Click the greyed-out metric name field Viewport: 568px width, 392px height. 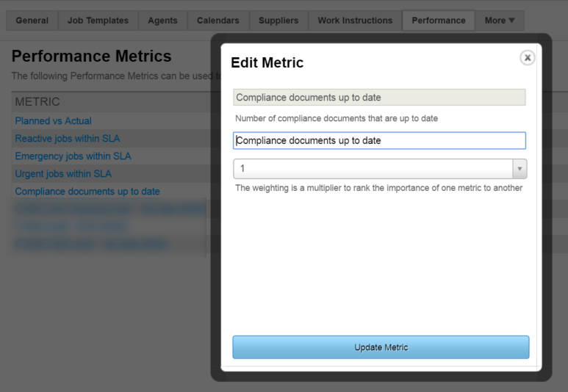[x=379, y=98]
